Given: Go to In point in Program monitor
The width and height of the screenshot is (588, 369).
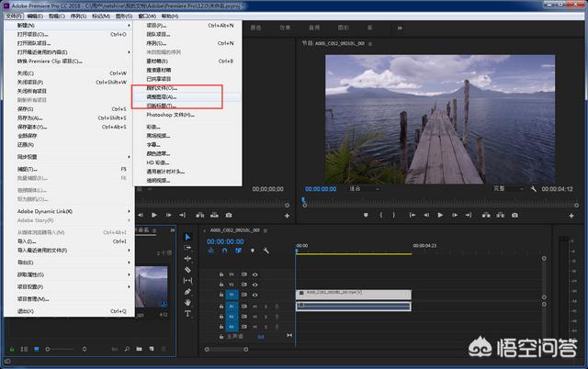Looking at the screenshot, I should click(x=413, y=215).
